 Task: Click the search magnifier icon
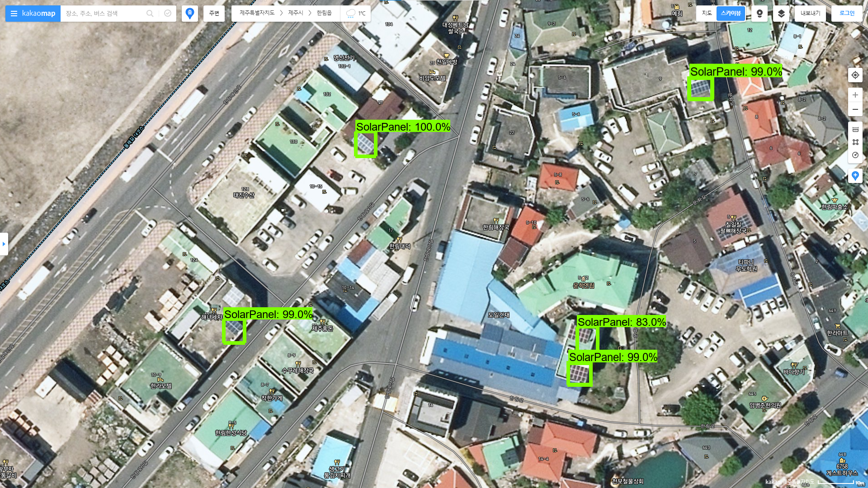(150, 14)
